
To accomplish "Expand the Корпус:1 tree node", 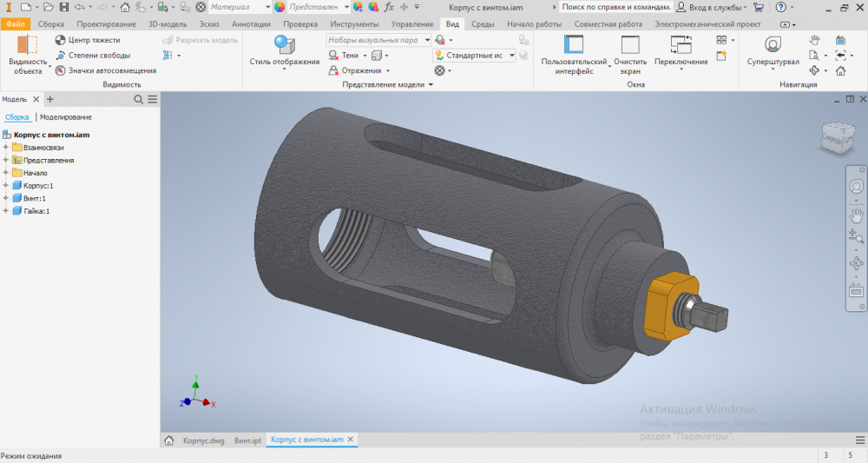I will 6,186.
